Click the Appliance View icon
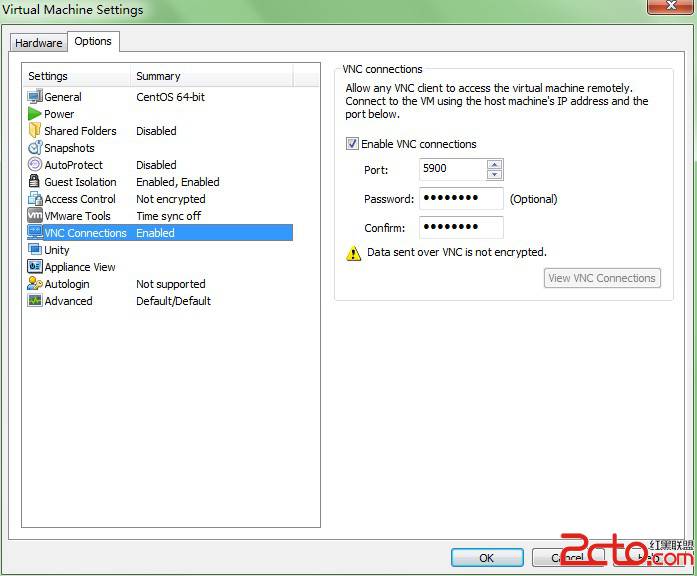Screen dimensions: 697x576 35,266
